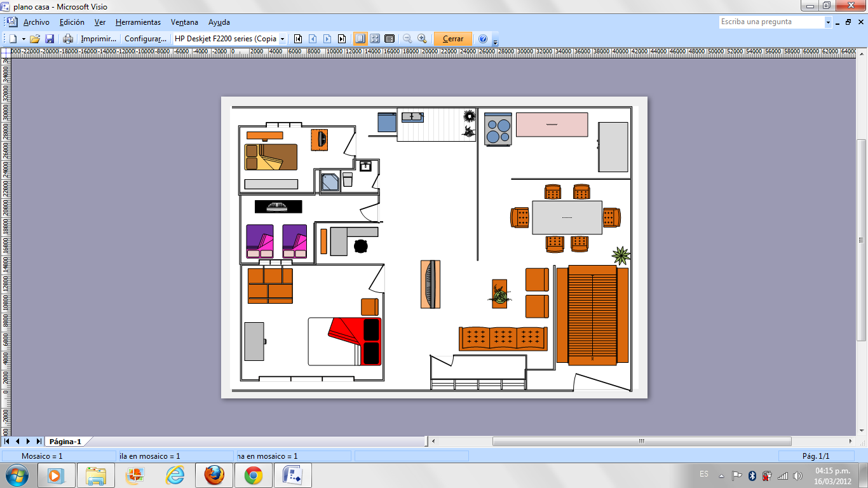868x488 pixels.
Task: Open the Archivo menu
Action: point(36,22)
